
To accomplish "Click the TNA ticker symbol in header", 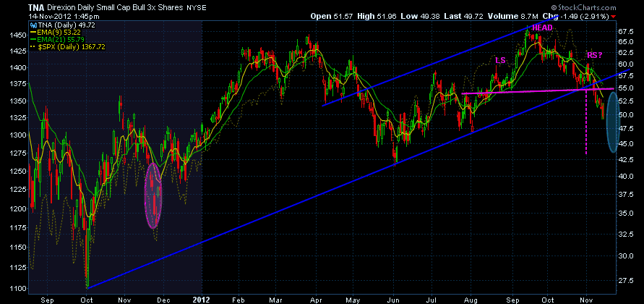I will click(x=37, y=7).
